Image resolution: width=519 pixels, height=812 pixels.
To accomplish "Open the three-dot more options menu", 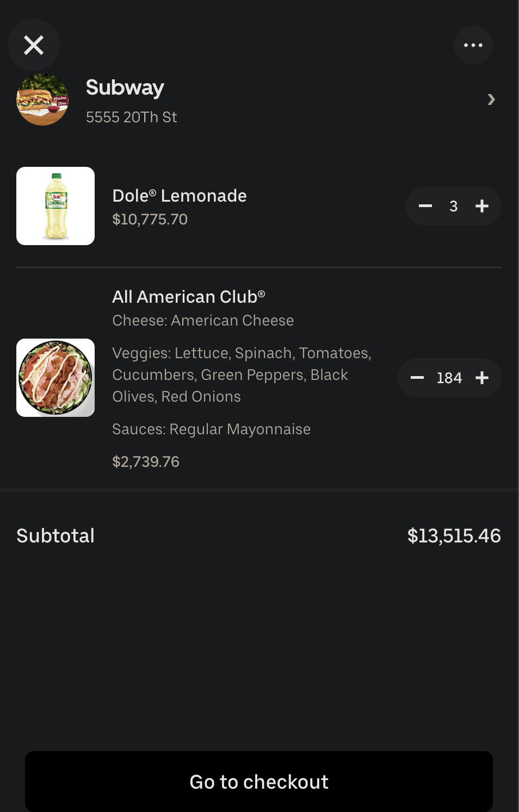I will tap(473, 45).
